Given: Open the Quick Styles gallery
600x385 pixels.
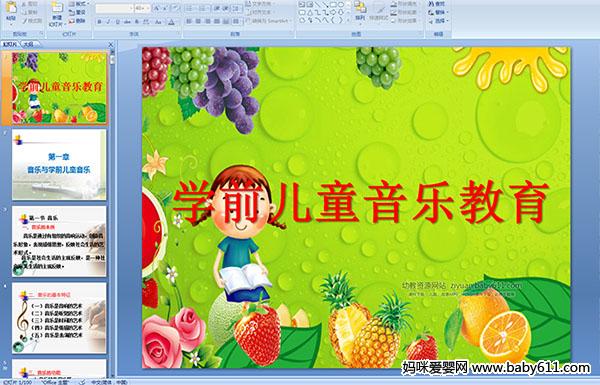Looking at the screenshot, I should (x=380, y=13).
